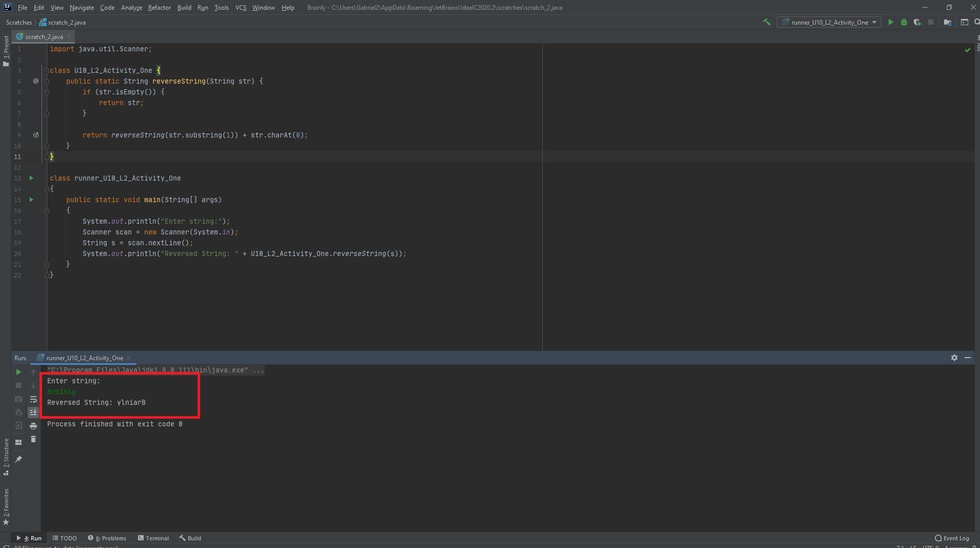This screenshot has width=980, height=548.
Task: Toggle soft-wrap in the Run console
Action: [33, 399]
